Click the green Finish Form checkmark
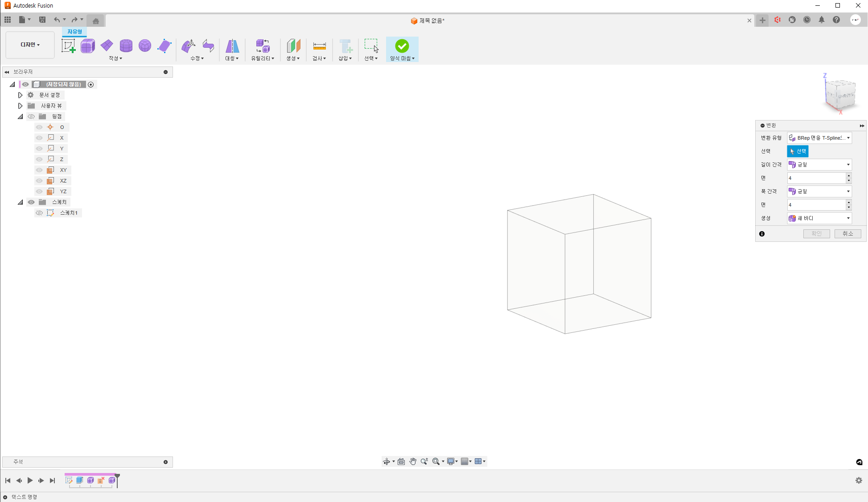868x502 pixels. point(402,46)
